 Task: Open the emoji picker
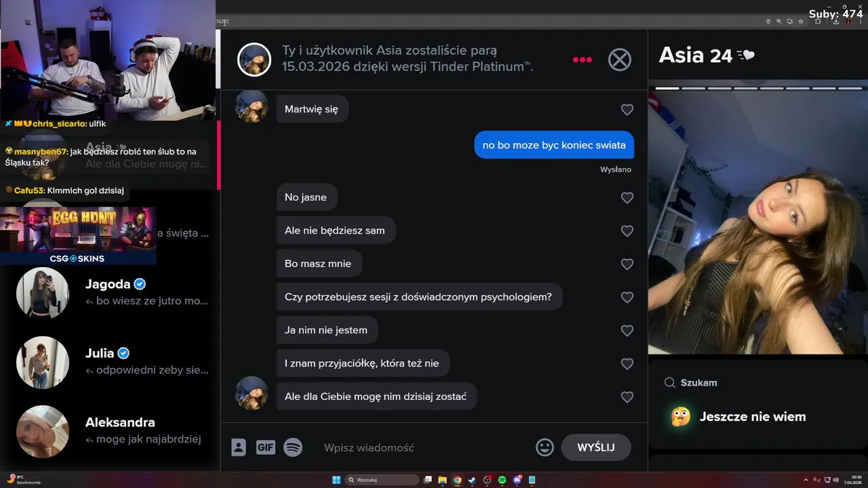(x=545, y=447)
